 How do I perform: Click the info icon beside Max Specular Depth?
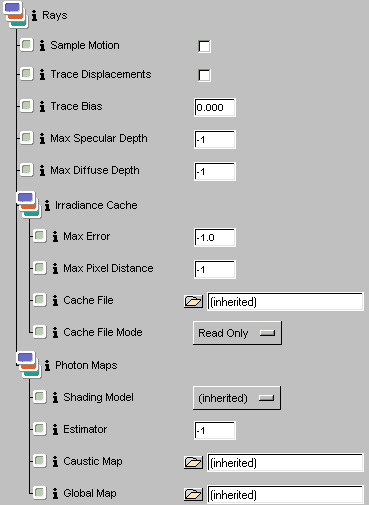point(42,138)
